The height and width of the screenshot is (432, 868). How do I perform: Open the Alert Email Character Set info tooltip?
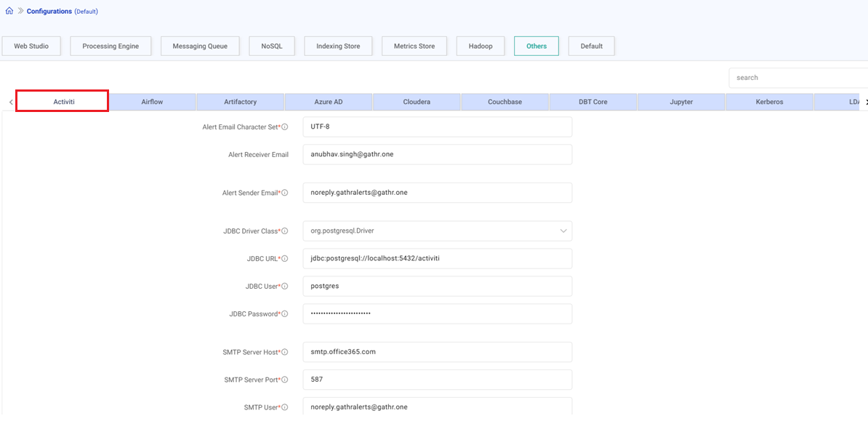(285, 126)
